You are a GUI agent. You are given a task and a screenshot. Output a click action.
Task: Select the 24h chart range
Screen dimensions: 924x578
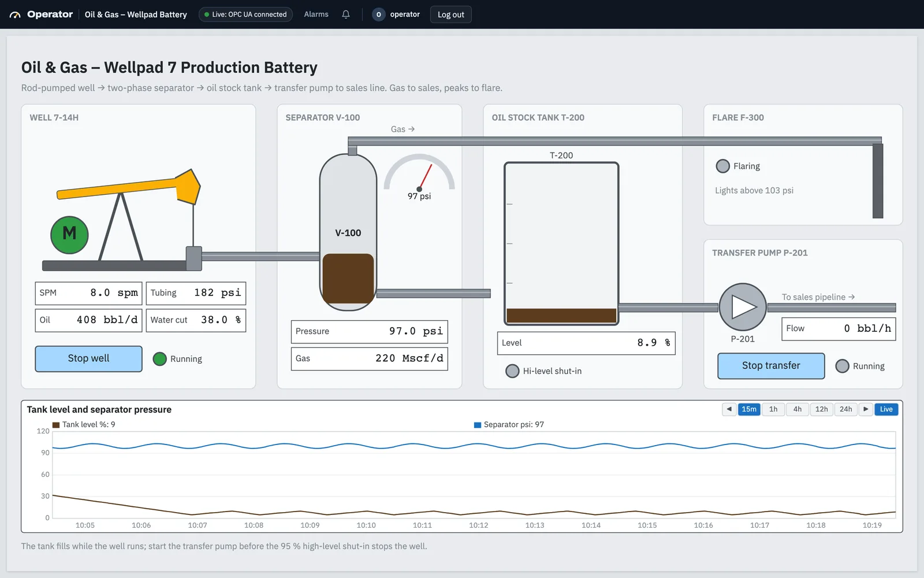(846, 409)
